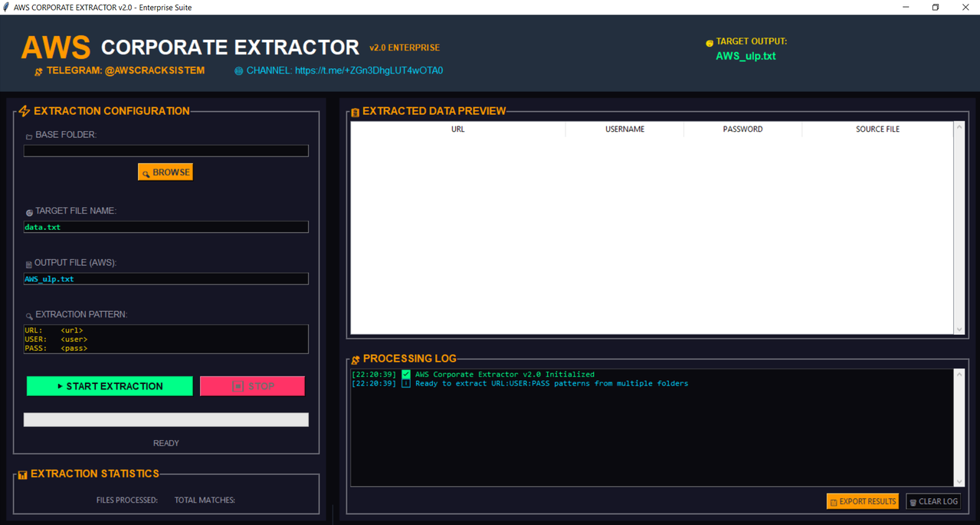
Task: Click the globe icon before CHANNEL
Action: [x=238, y=71]
